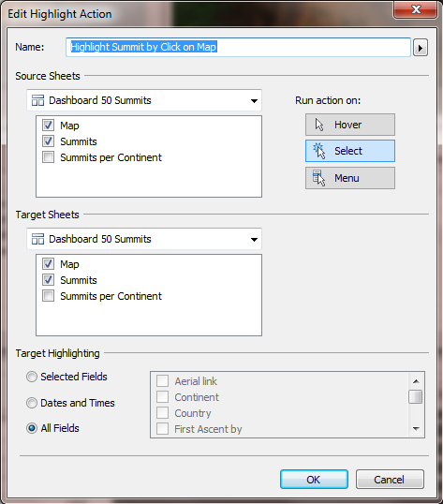Image resolution: width=443 pixels, height=504 pixels.
Task: Select the Selected Fields radio option
Action: [x=32, y=377]
